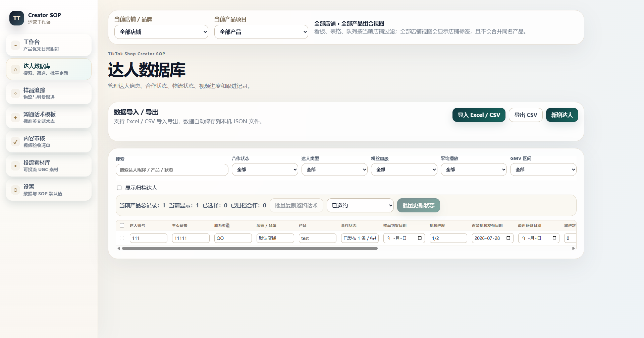This screenshot has width=644, height=338.
Task: Click the table scrollbar left arrow
Action: (x=119, y=249)
